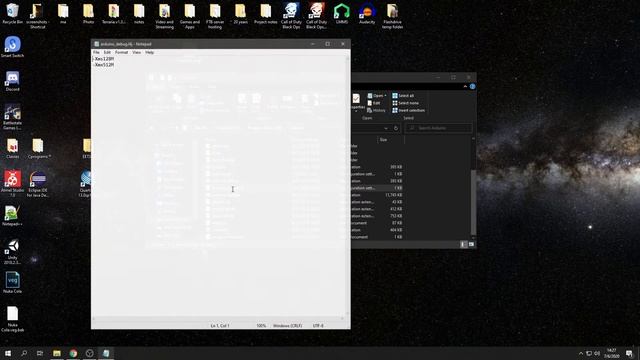Open the Notepad Help menu
This screenshot has width=640, height=360.
pyautogui.click(x=149, y=52)
